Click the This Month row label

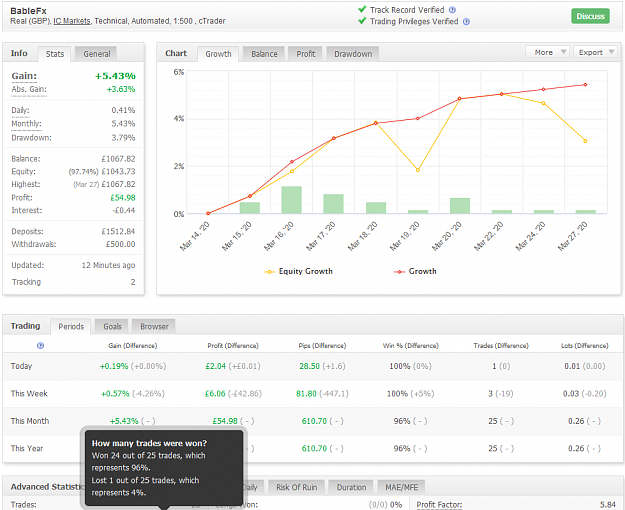pos(30,421)
